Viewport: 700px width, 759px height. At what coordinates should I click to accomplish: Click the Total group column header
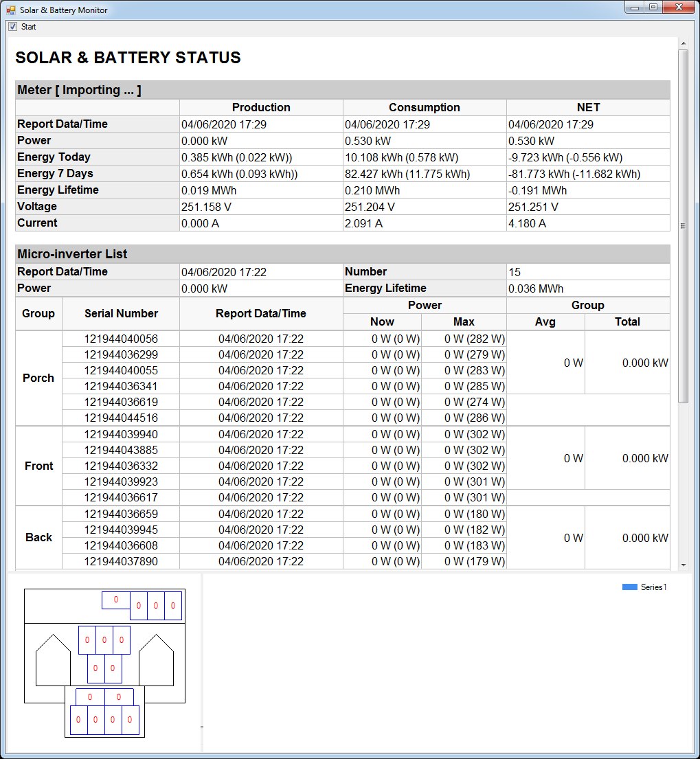627,322
